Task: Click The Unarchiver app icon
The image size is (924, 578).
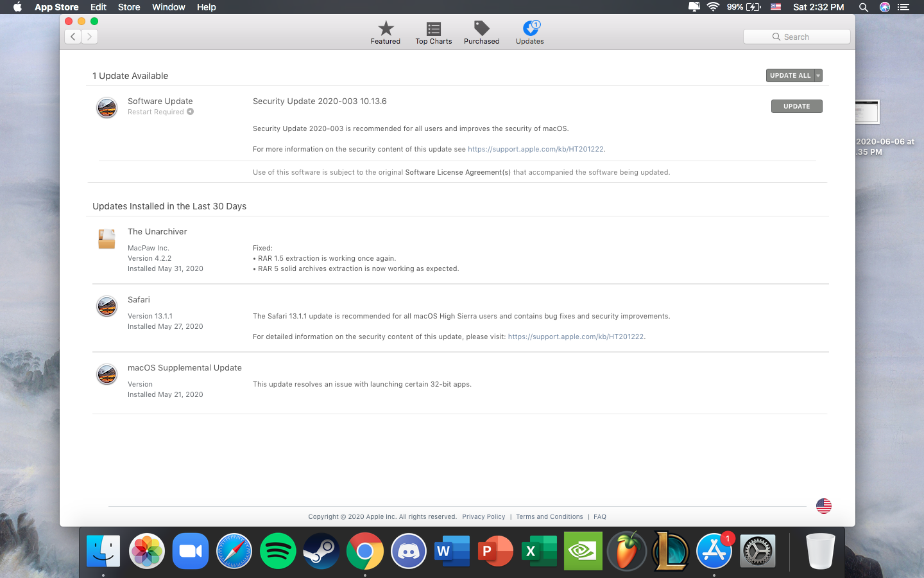Action: click(x=107, y=238)
